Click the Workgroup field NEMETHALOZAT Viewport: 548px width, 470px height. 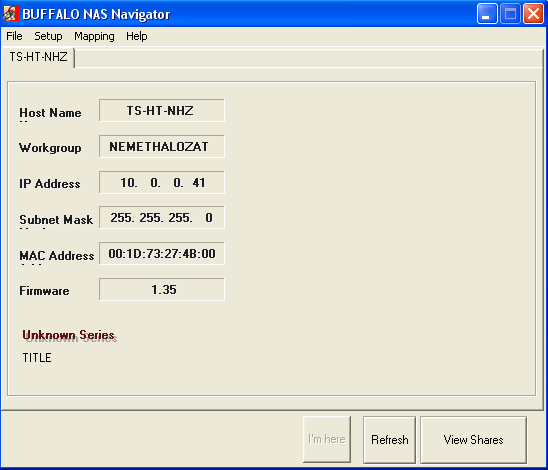[161, 146]
